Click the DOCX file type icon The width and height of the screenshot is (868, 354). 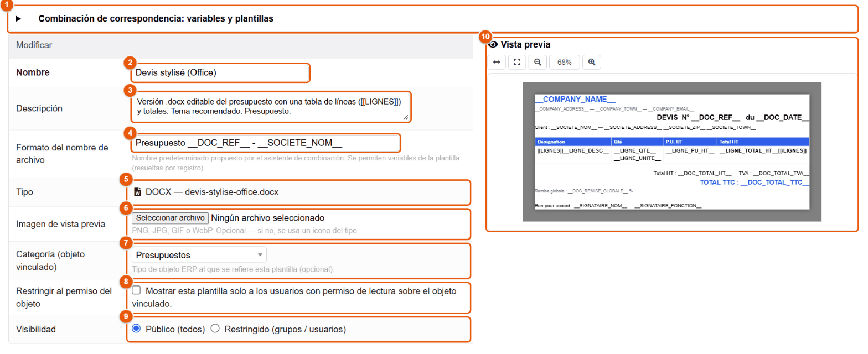[138, 192]
